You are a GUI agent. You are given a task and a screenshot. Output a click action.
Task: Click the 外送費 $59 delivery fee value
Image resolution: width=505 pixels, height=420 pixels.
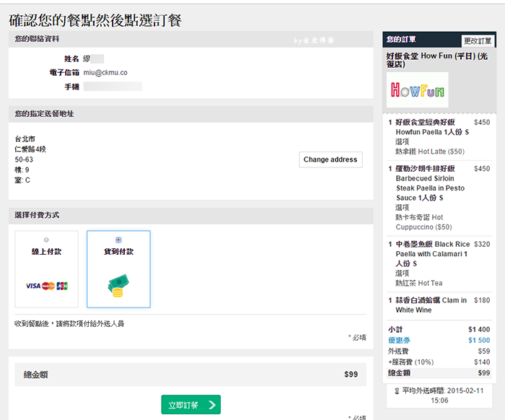(x=484, y=351)
